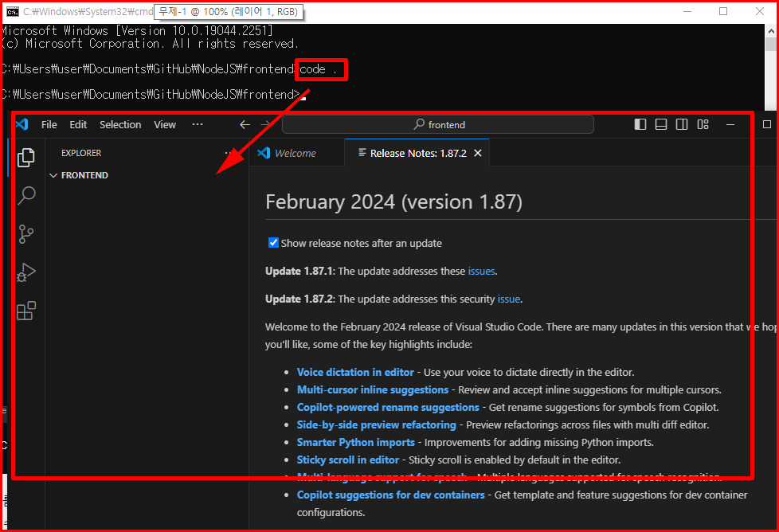Open the 'issues' link for Update 1.87.1
This screenshot has width=779, height=532.
[481, 272]
